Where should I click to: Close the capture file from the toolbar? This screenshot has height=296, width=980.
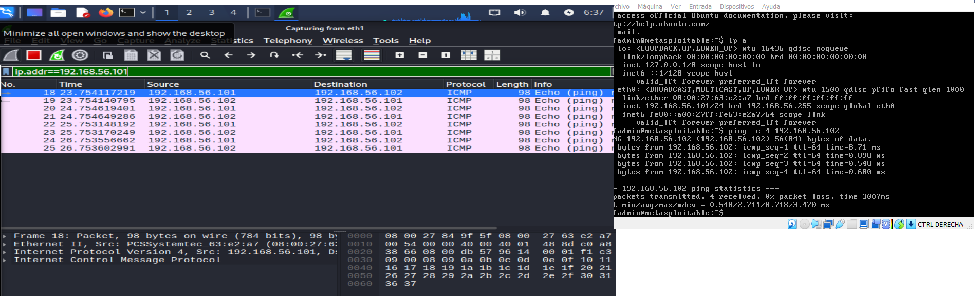click(x=154, y=55)
